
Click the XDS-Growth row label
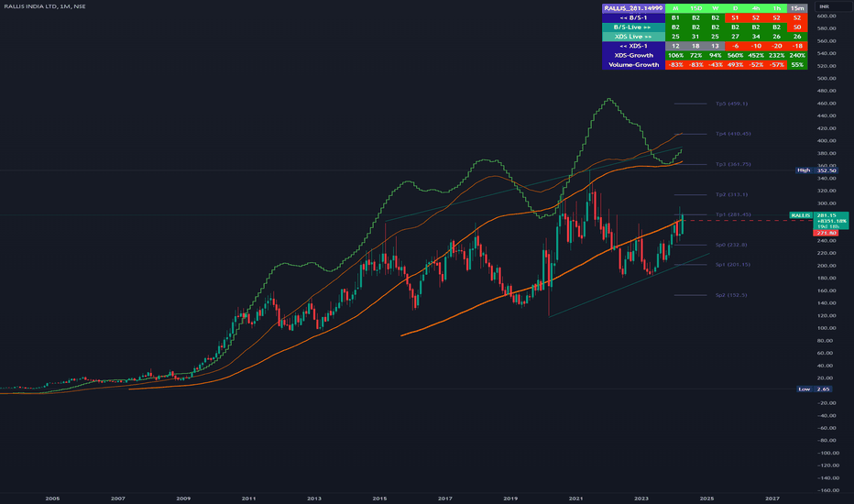pos(633,55)
